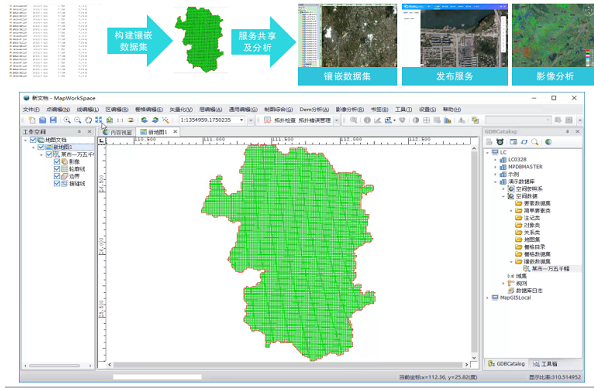This screenshot has width=594, height=390.
Task: Expand the MPDBMASTER database node
Action: (x=496, y=167)
